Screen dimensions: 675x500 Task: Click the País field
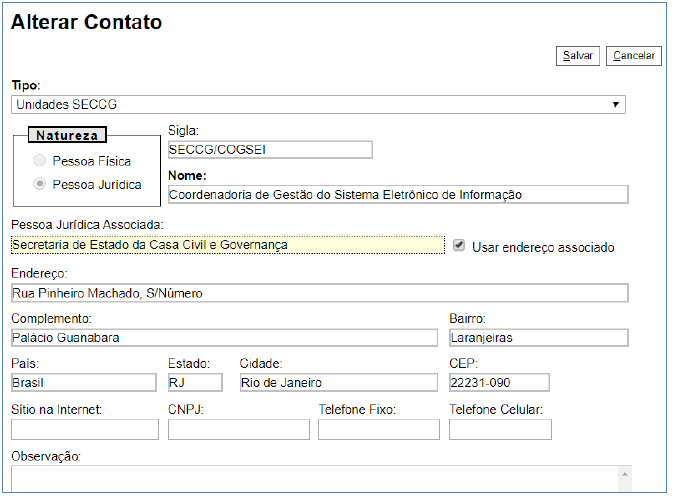[84, 383]
